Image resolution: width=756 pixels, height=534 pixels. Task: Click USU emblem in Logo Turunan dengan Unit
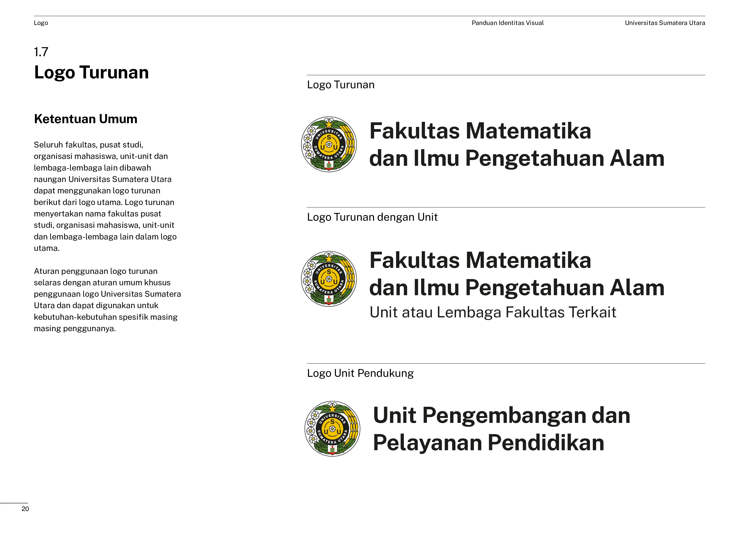click(x=329, y=279)
